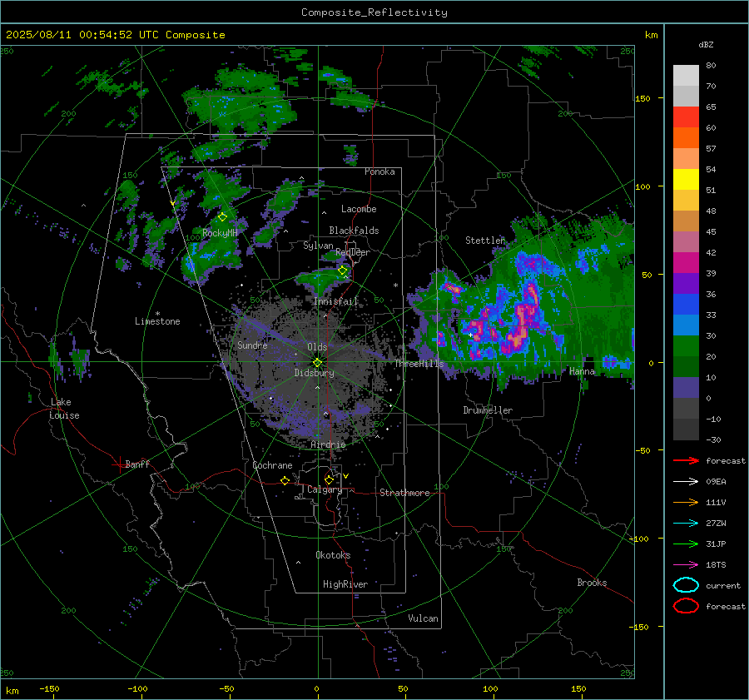Viewport: 749px width, 700px height.
Task: Click the cyan current ellipse icon
Action: [686, 585]
